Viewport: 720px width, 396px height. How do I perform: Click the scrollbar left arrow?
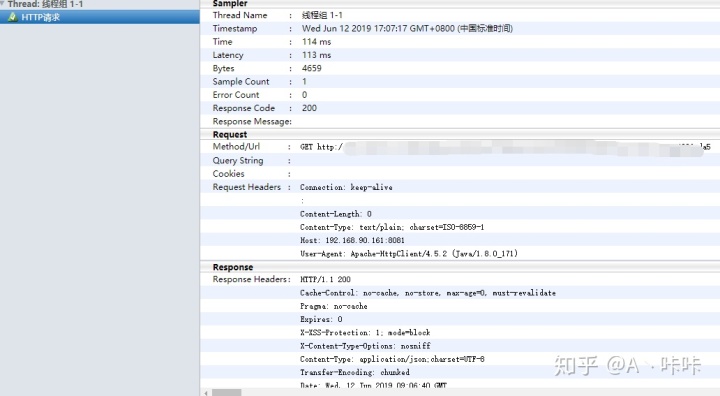(x=206, y=393)
